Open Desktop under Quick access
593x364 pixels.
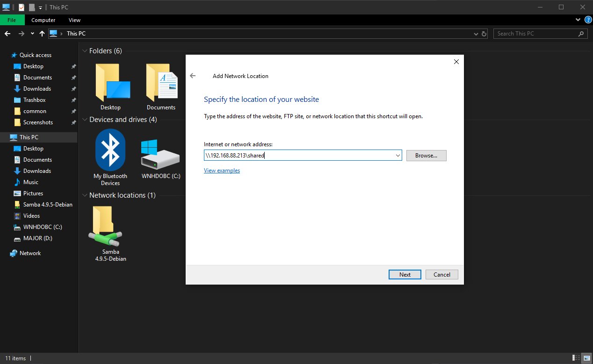(x=33, y=66)
